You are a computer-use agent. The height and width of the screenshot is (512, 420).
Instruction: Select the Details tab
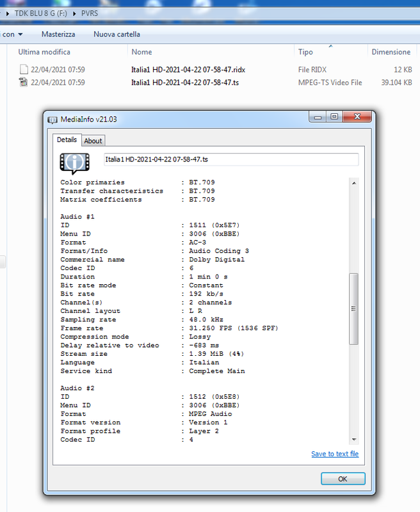67,140
